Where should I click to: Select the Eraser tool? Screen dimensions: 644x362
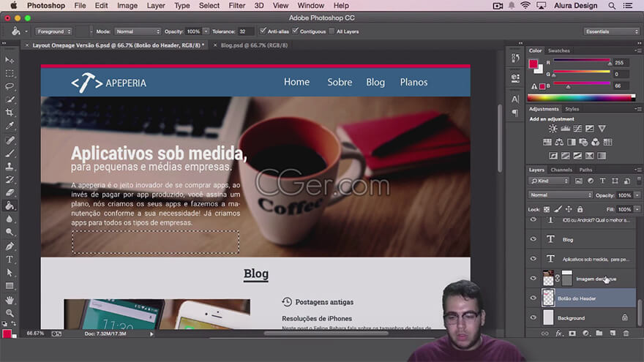pyautogui.click(x=10, y=192)
